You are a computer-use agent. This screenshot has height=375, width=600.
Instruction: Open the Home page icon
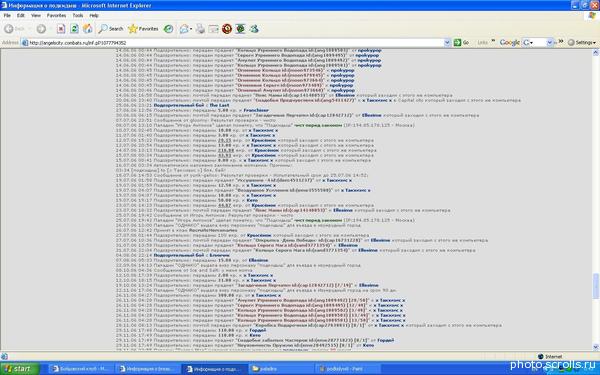(88, 29)
